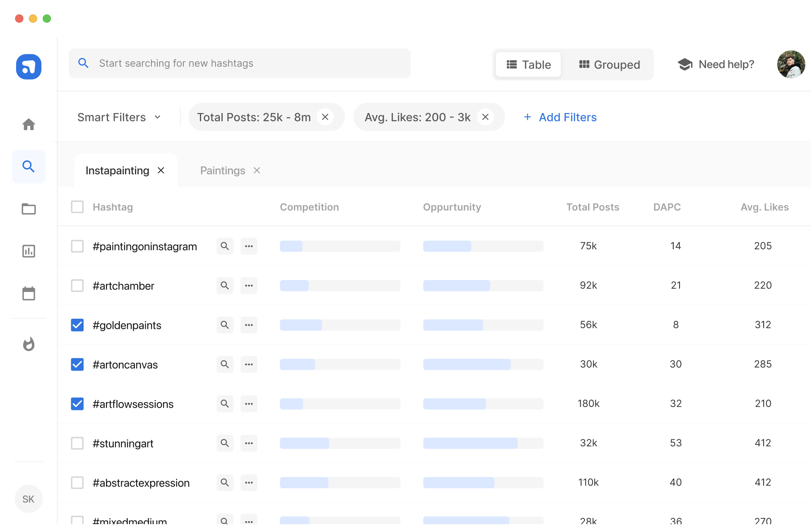This screenshot has height=525, width=812.
Task: Open more options for #artchamber
Action: coord(249,286)
